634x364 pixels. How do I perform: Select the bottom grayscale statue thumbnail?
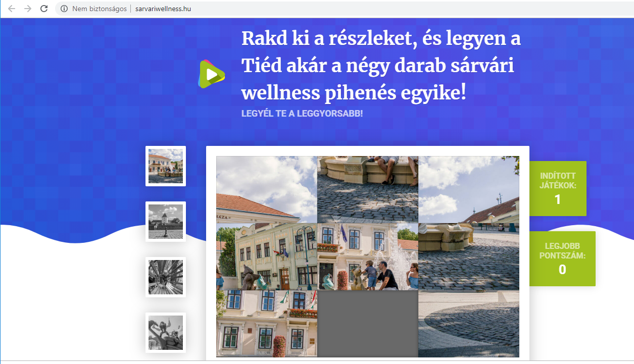(x=166, y=333)
